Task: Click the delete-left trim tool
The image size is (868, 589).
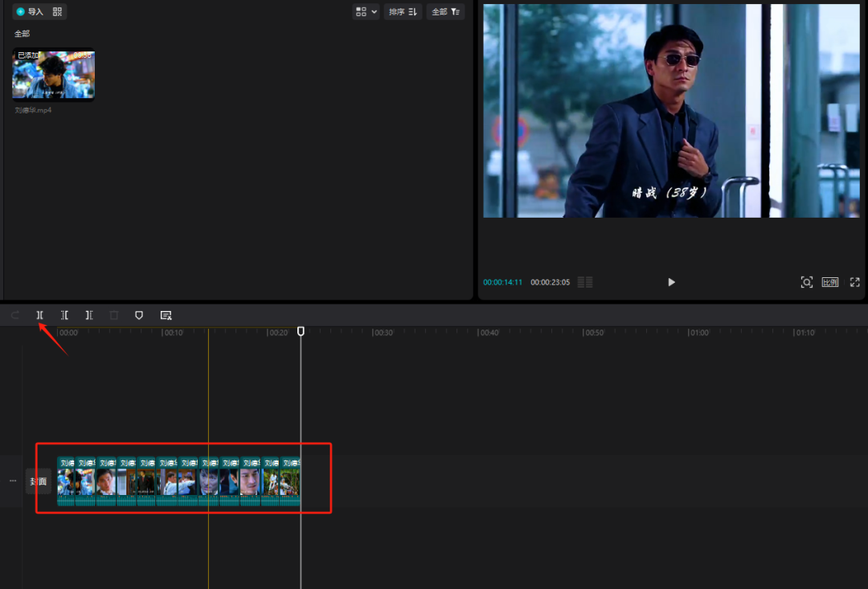Action: click(65, 315)
